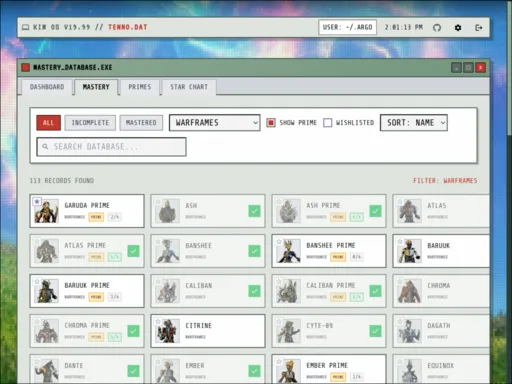Click the search magnifier icon
Image resolution: width=512 pixels, height=384 pixels.
click(x=45, y=146)
